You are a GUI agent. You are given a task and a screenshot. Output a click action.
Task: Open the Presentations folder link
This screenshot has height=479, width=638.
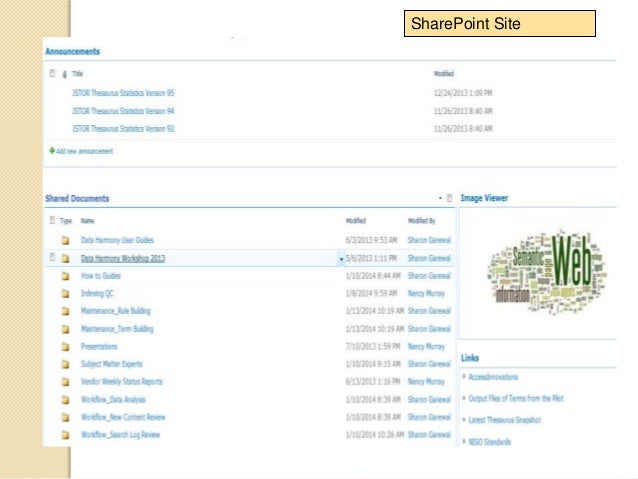pyautogui.click(x=99, y=346)
